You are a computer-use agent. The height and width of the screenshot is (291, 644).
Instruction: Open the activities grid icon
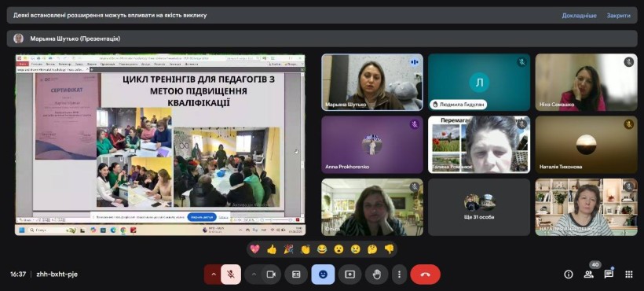click(629, 274)
